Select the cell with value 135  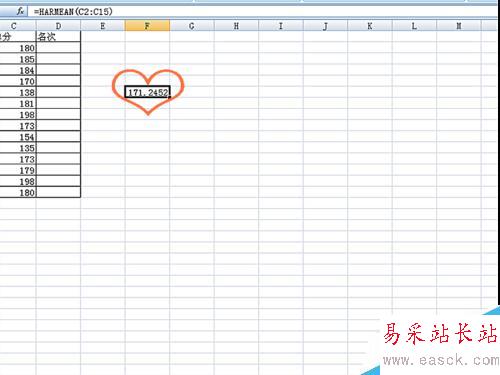[x=18, y=148]
